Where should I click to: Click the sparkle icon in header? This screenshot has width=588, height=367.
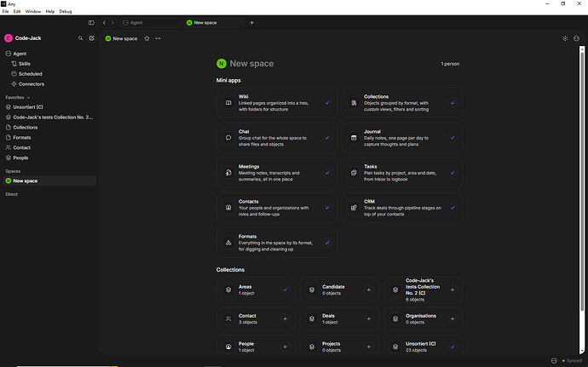pyautogui.click(x=565, y=38)
